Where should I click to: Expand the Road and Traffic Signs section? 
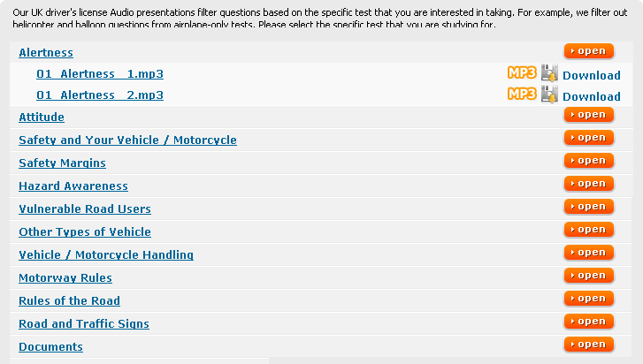pyautogui.click(x=588, y=322)
